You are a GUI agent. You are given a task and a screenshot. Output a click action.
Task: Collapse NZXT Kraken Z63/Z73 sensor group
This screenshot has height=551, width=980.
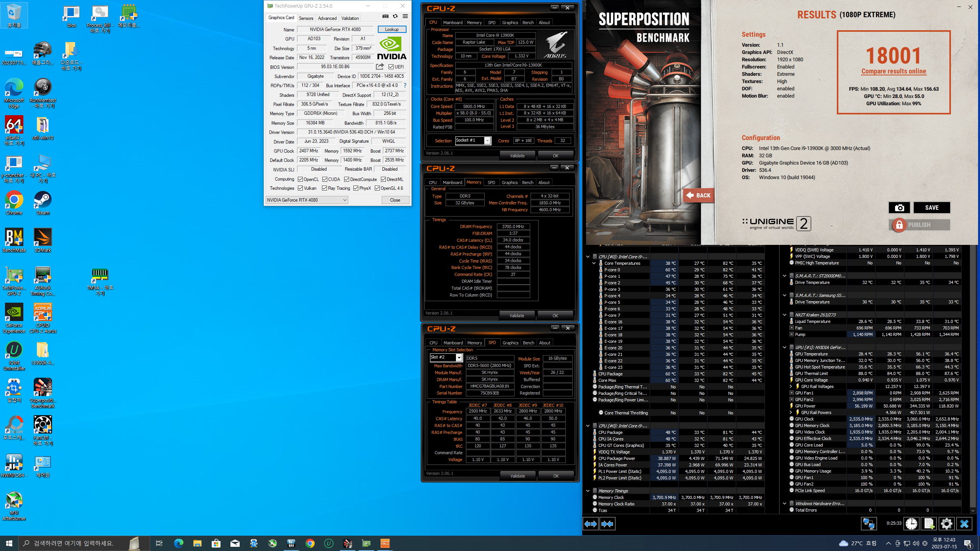click(784, 315)
